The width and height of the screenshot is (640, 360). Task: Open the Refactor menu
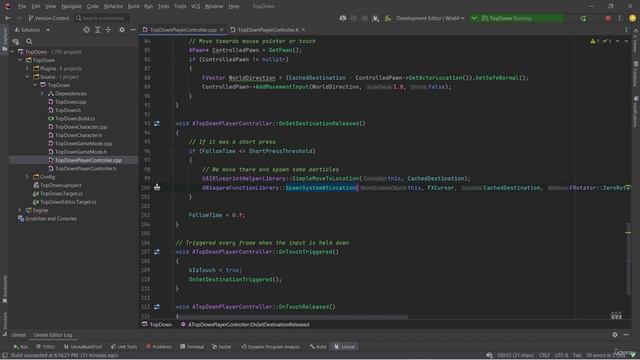tap(113, 7)
